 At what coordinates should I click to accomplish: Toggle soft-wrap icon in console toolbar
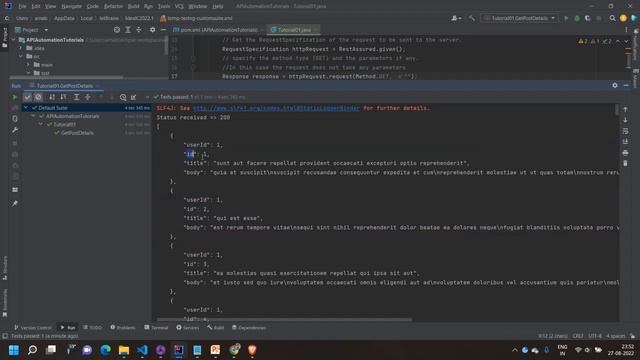tap(625, 131)
